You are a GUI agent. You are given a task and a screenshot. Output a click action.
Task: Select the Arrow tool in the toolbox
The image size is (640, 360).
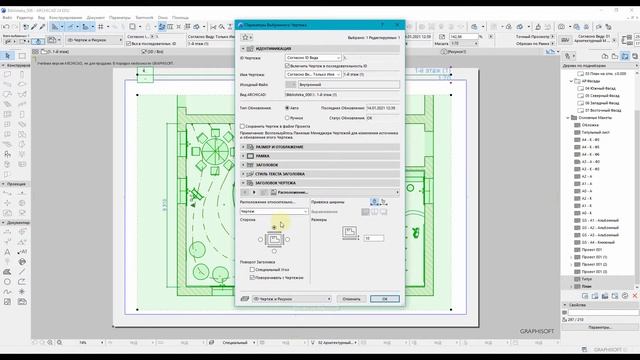tap(7, 56)
